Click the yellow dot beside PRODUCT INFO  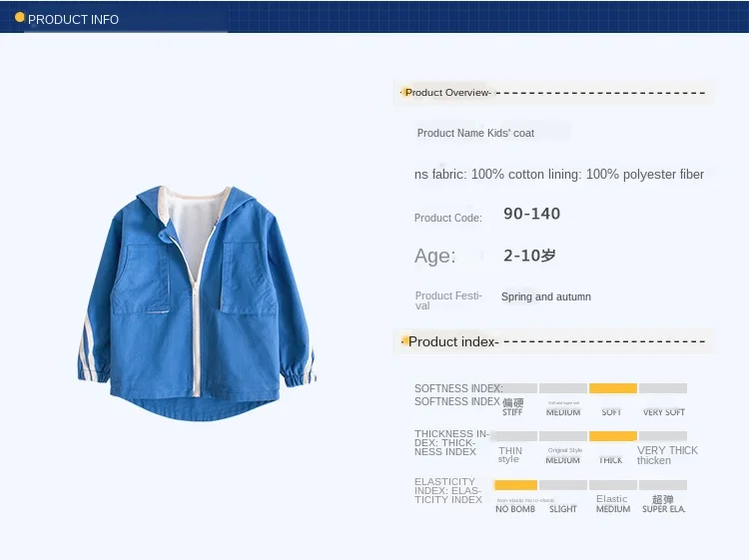coord(20,17)
